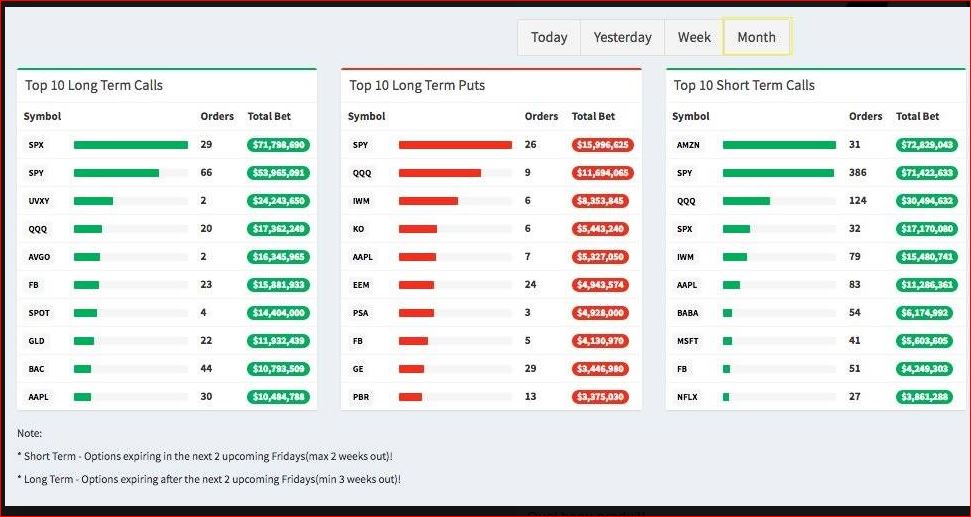Image resolution: width=971 pixels, height=517 pixels.
Task: Click Total Bet header in Long Term Calls
Action: click(269, 116)
